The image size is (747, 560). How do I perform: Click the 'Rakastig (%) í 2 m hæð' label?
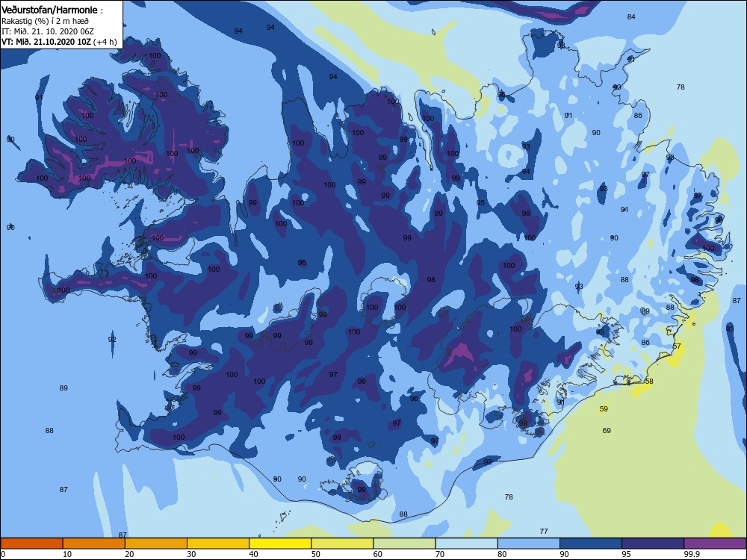(x=45, y=21)
